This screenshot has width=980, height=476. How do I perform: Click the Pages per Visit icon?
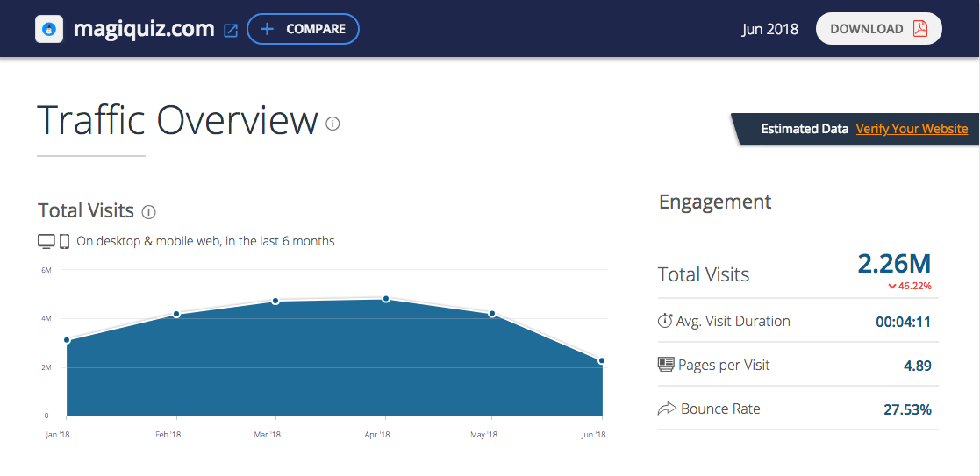pyautogui.click(x=666, y=365)
